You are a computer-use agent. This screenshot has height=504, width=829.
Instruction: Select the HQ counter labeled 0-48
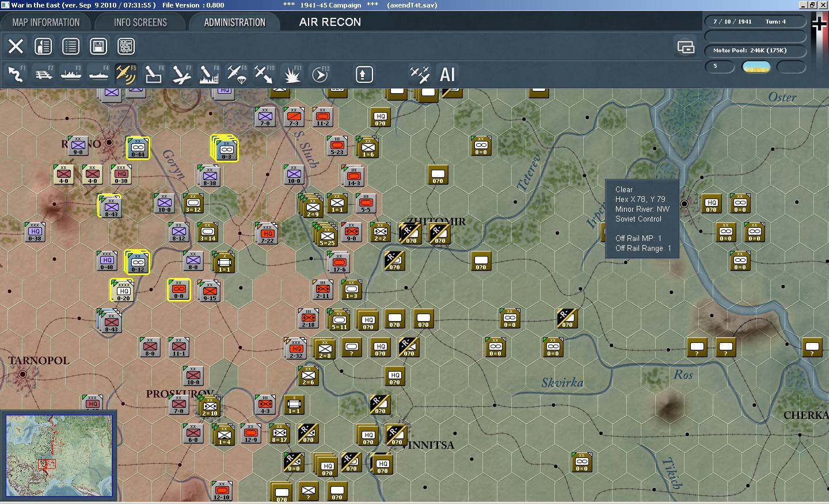coord(107,261)
